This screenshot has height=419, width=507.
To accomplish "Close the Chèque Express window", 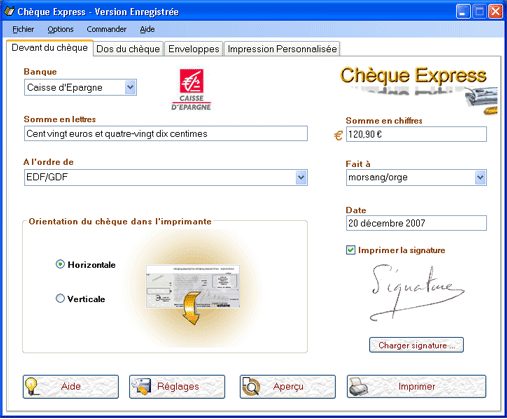I will (x=496, y=12).
